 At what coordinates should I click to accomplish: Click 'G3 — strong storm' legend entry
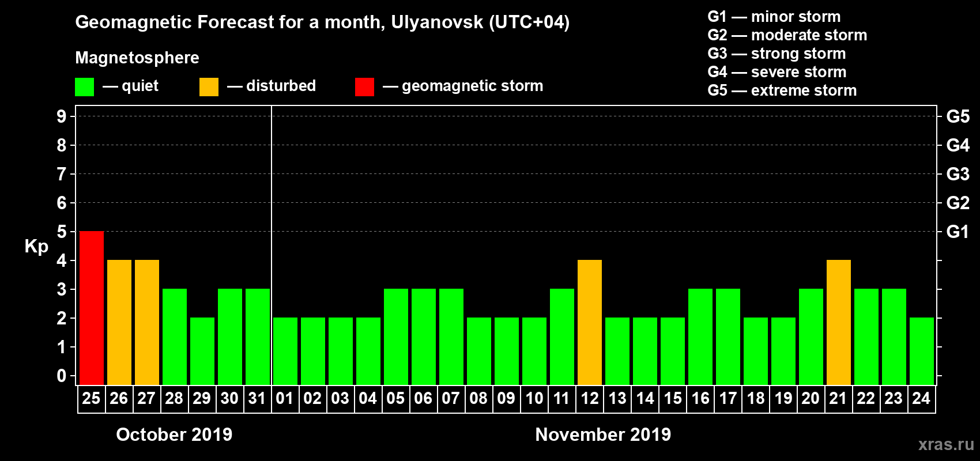click(x=777, y=54)
